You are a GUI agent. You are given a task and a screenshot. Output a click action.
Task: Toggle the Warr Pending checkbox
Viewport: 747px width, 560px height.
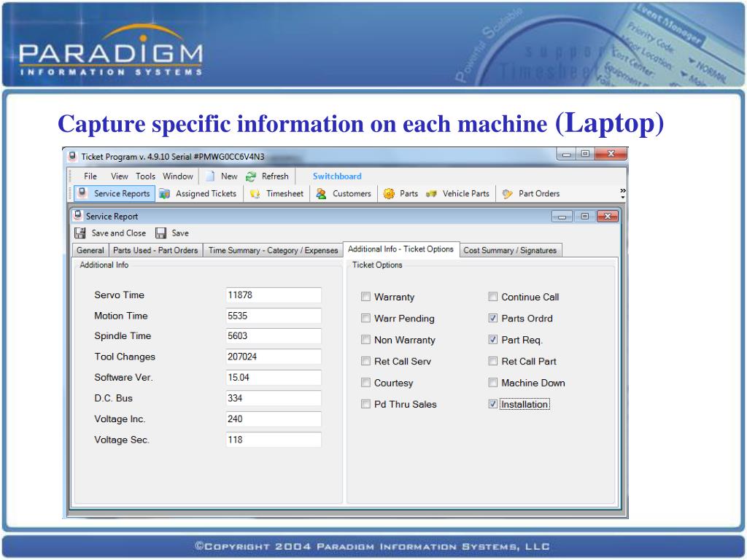tap(366, 318)
